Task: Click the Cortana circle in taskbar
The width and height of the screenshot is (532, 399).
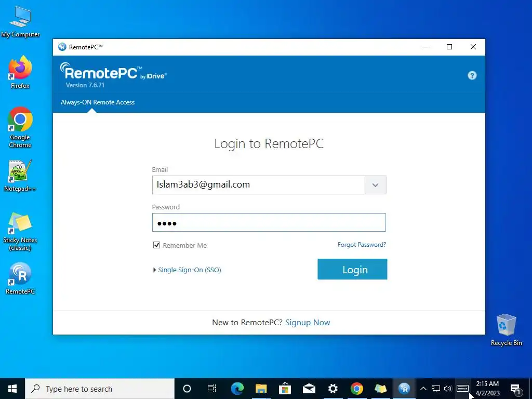Action: point(187,389)
